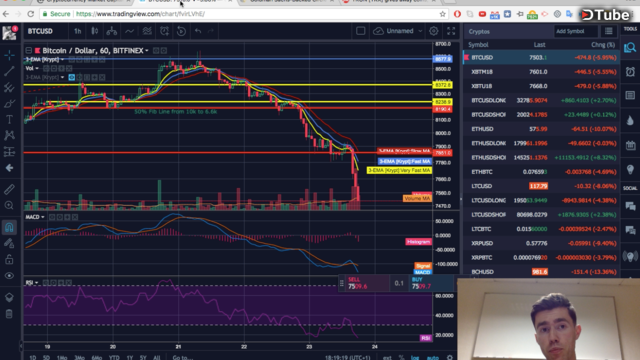Image resolution: width=640 pixels, height=360 pixels.
Task: Open the watchlist menu list icon
Action: coord(609,31)
